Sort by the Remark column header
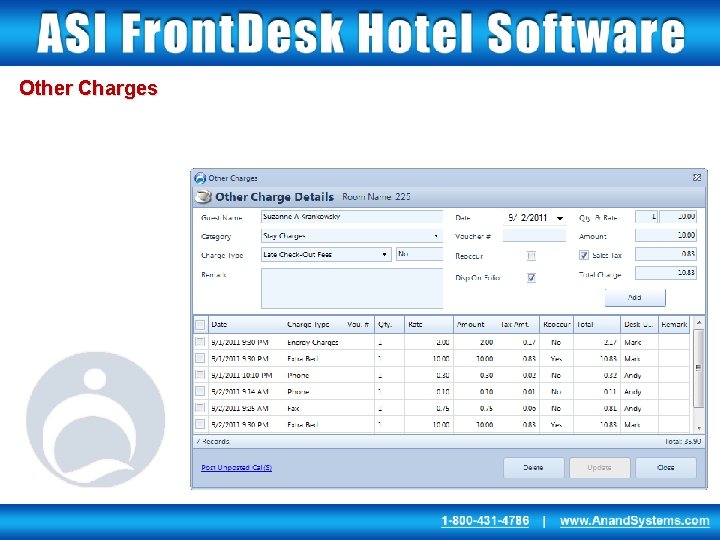 tap(674, 324)
